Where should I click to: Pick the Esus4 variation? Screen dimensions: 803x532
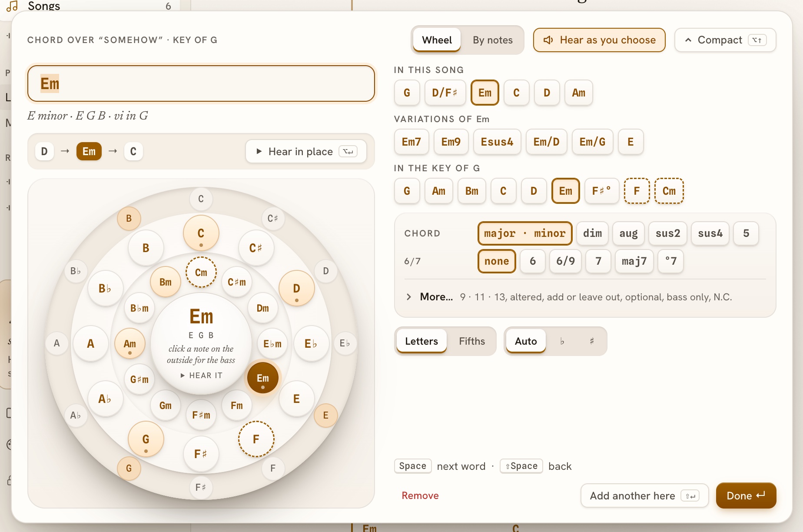(497, 142)
